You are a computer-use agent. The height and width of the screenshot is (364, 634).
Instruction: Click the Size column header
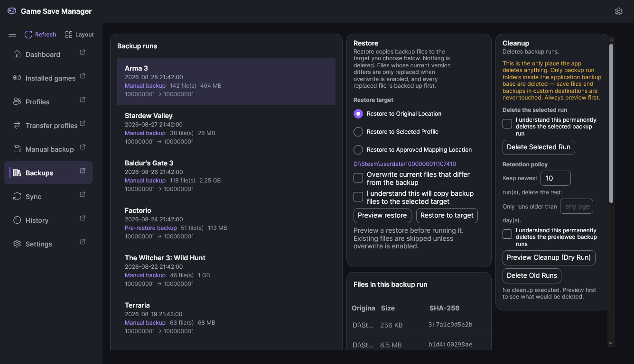click(388, 308)
